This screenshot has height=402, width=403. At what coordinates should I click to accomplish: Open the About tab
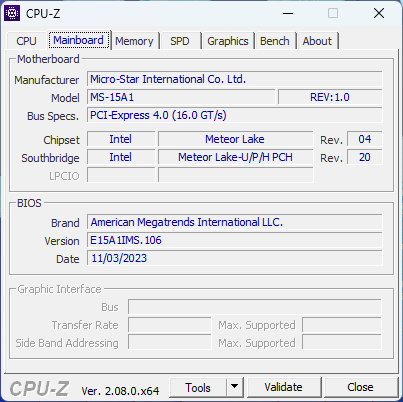317,41
